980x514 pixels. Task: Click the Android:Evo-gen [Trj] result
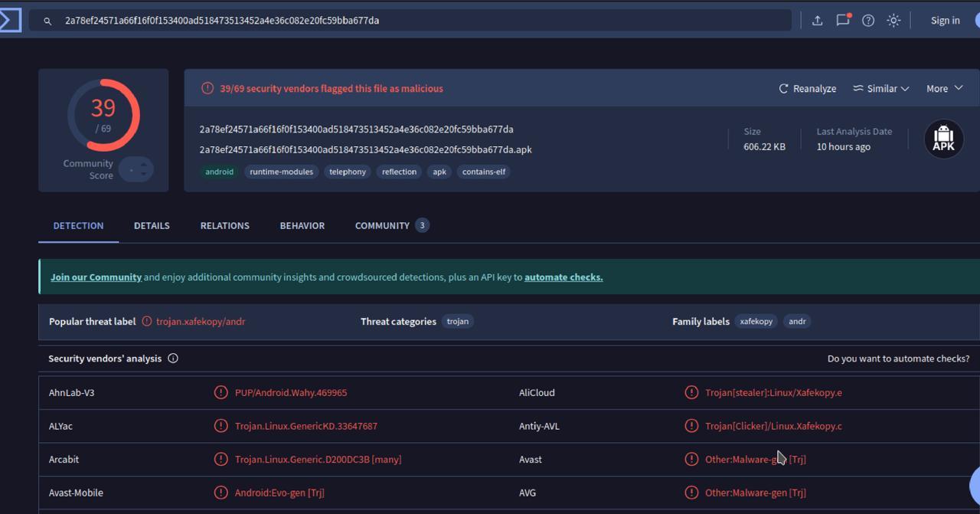tap(279, 493)
